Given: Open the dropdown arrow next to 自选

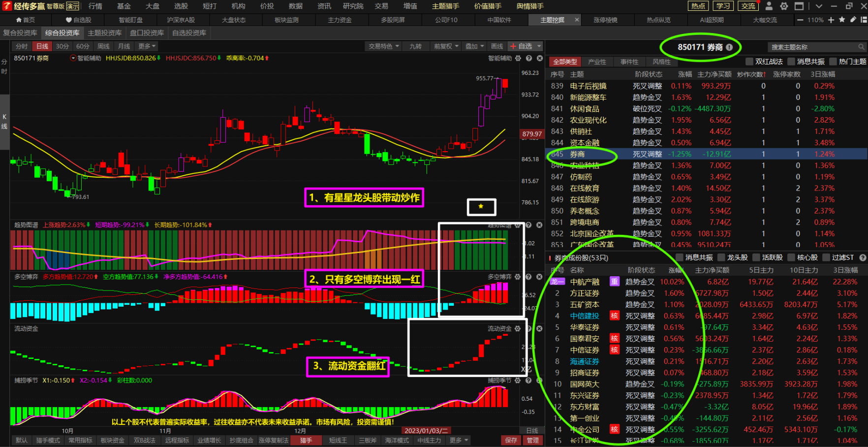Looking at the screenshot, I should (x=539, y=46).
